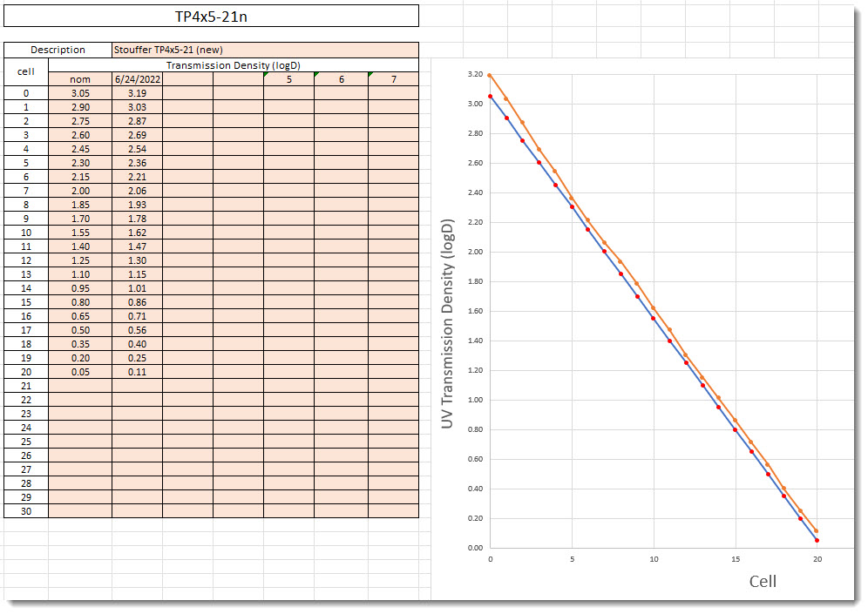The image size is (868, 614).
Task: Select the nominal value 3.05 cell
Action: [80, 93]
